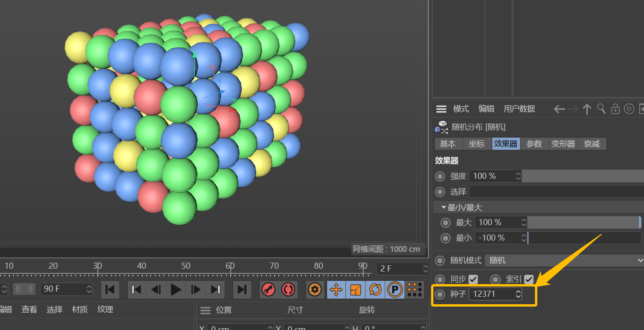Image resolution: width=644 pixels, height=330 pixels.
Task: Step back one frame
Action: tap(156, 289)
